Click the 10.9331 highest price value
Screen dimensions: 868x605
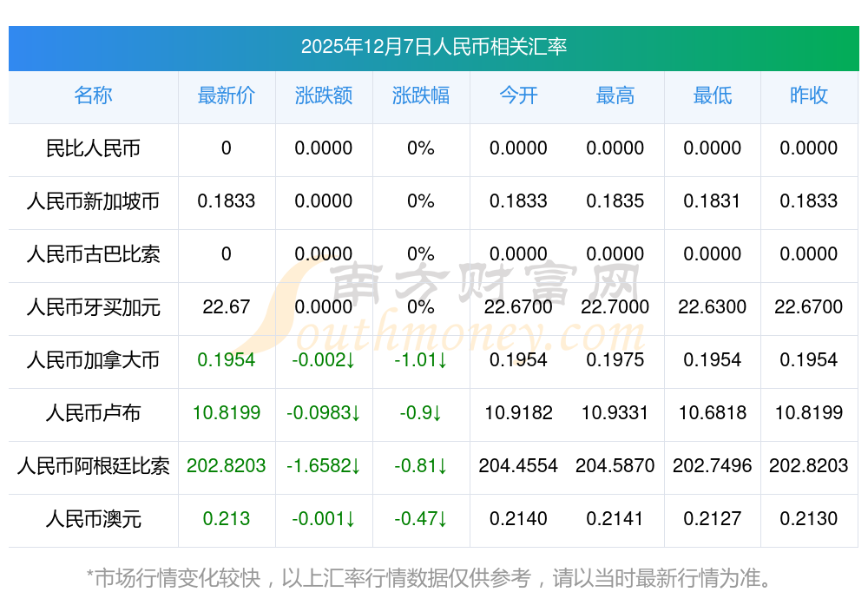[x=615, y=413]
